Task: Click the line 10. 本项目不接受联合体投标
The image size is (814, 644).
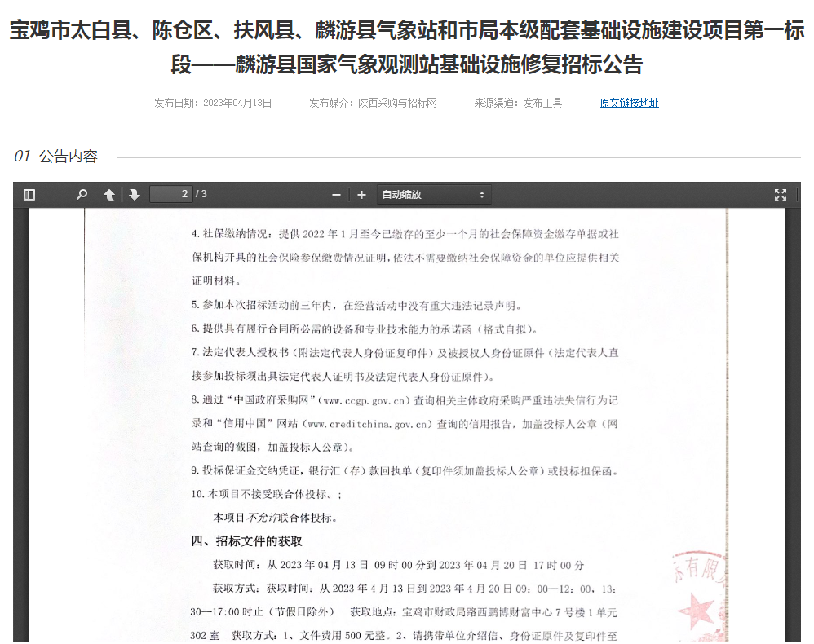Action: click(x=267, y=494)
